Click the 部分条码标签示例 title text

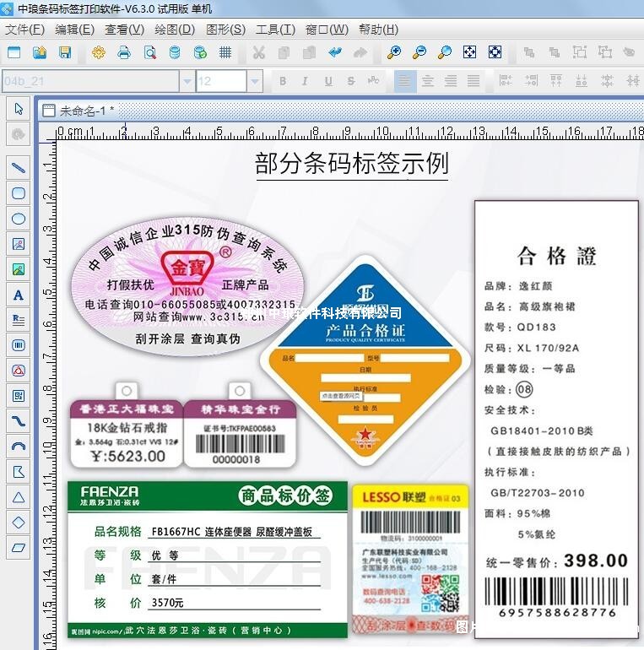352,163
